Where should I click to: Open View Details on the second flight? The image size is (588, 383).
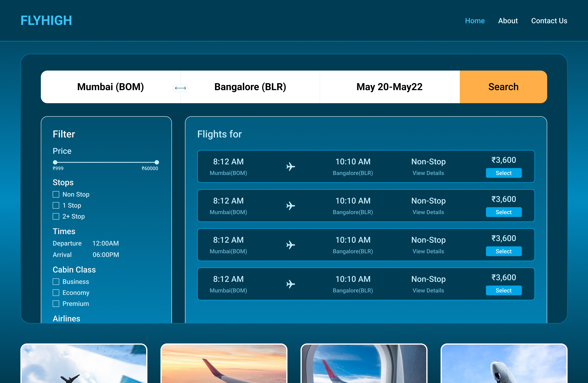pyautogui.click(x=428, y=212)
